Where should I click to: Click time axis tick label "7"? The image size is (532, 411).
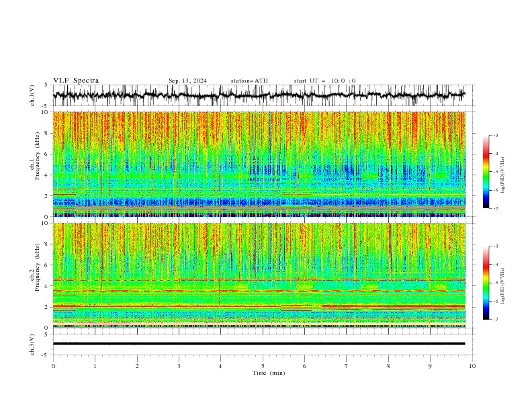tap(347, 366)
